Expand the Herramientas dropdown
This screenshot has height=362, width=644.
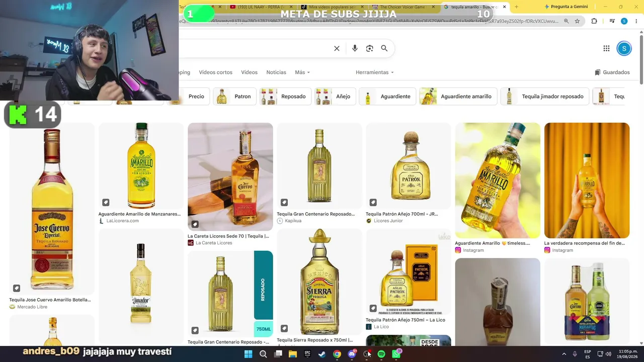coord(375,72)
